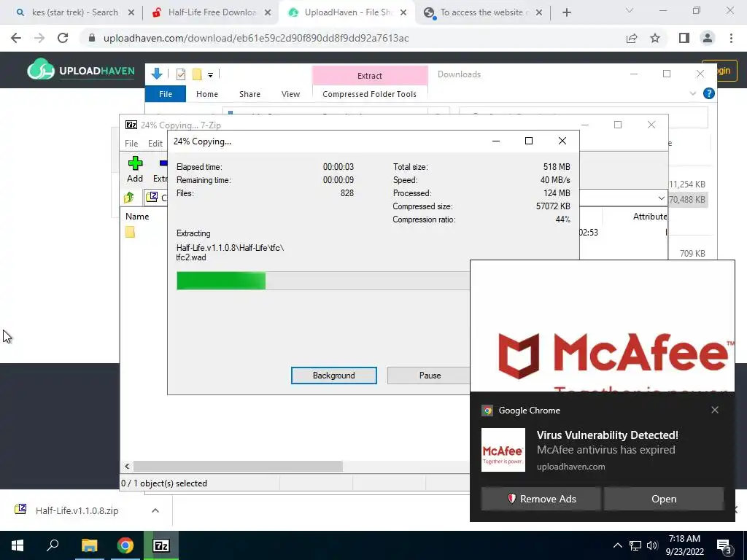Click the Pause button in copying dialog
The image size is (747, 560).
point(430,376)
